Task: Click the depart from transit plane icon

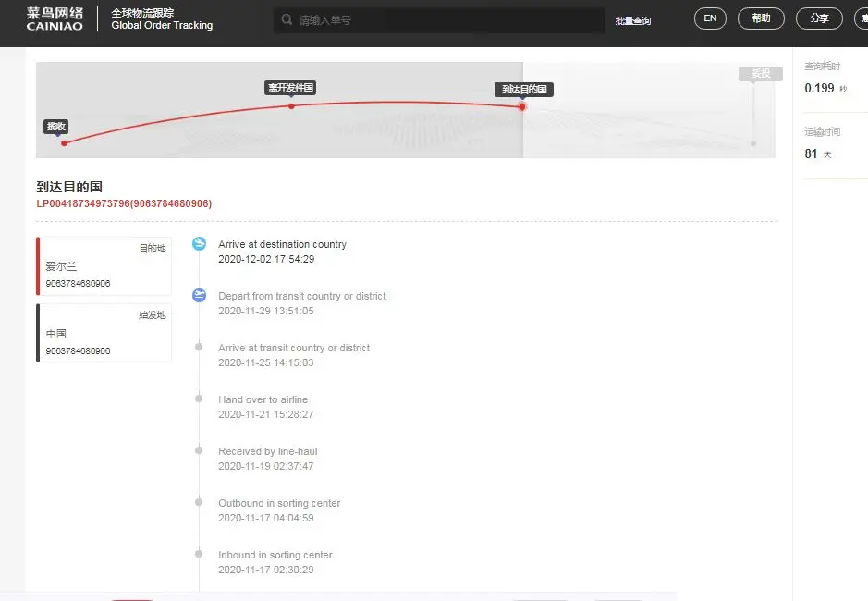Action: click(x=199, y=296)
